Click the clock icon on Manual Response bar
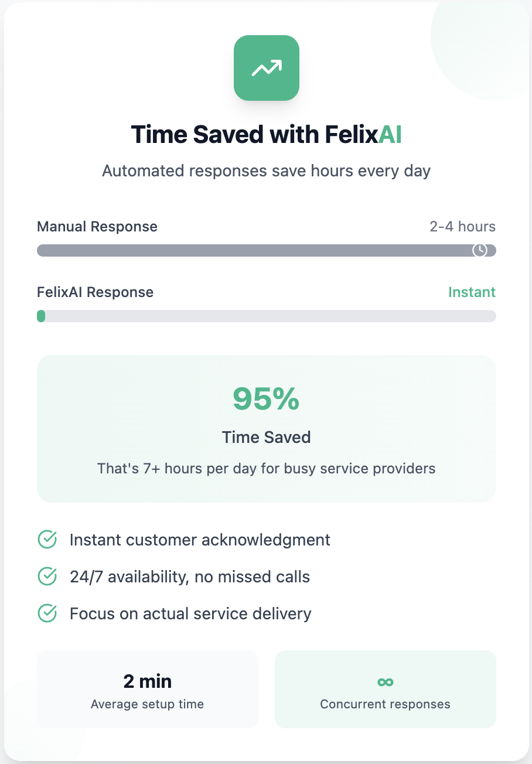Screen dimensions: 532x764 479,250
